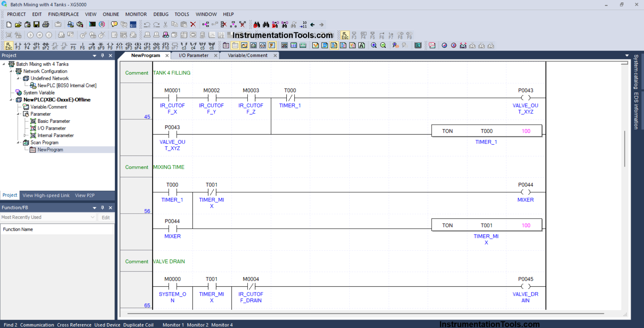Click the Save project floppy disk icon

37,24
